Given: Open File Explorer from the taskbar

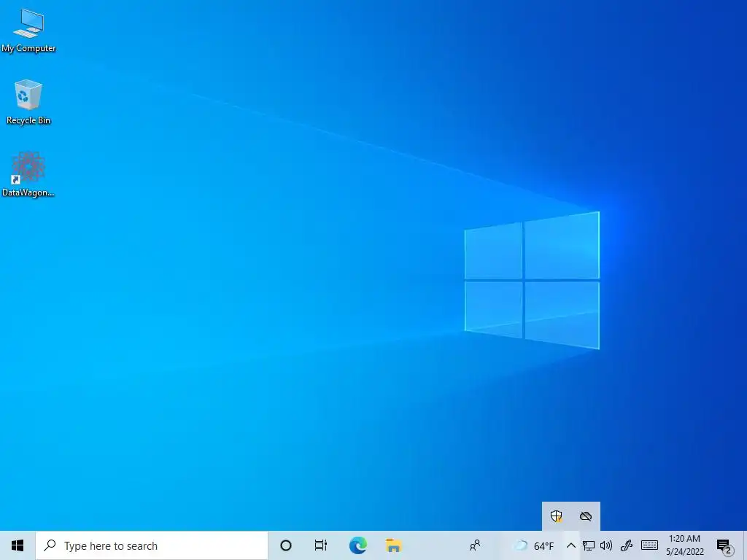Looking at the screenshot, I should [393, 545].
